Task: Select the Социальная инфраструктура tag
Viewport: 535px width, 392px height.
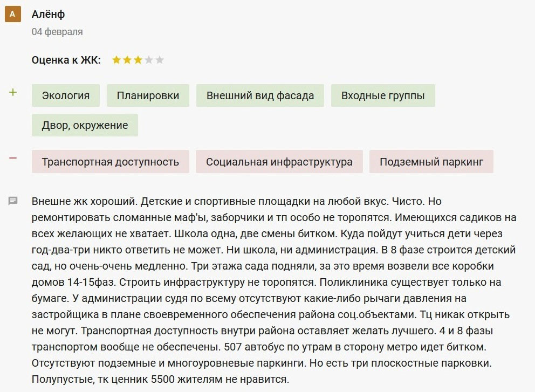Action: tap(279, 162)
